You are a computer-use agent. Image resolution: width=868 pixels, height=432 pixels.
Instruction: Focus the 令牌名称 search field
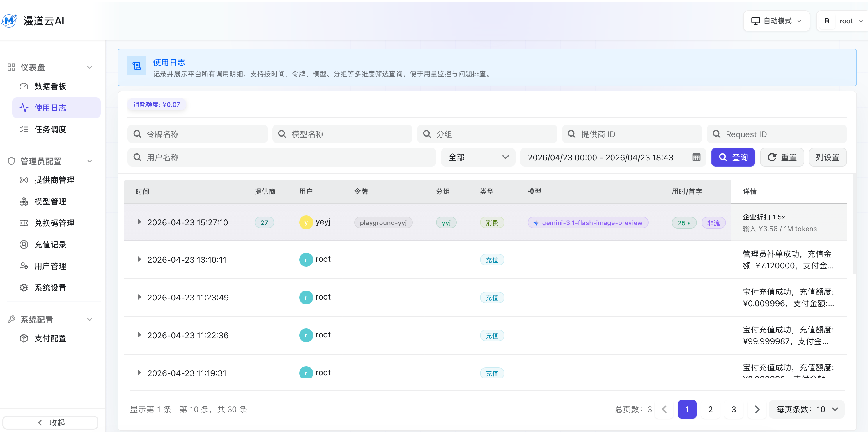click(x=197, y=134)
